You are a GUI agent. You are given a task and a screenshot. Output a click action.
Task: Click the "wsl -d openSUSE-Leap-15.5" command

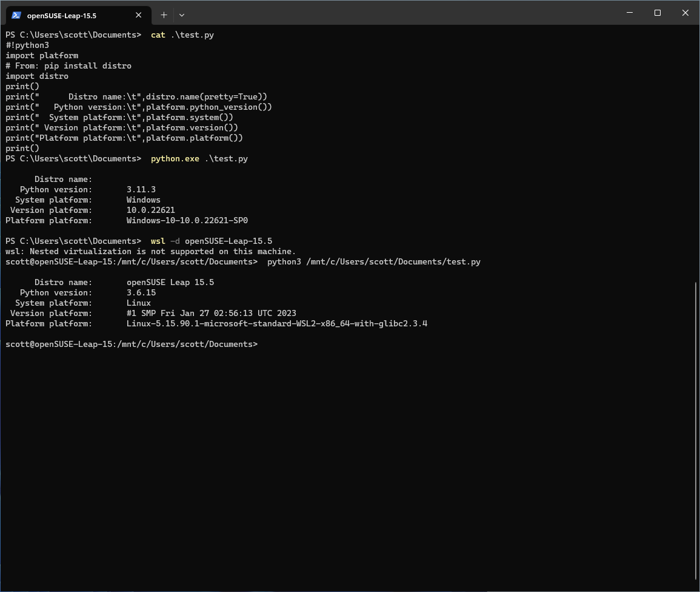click(211, 241)
